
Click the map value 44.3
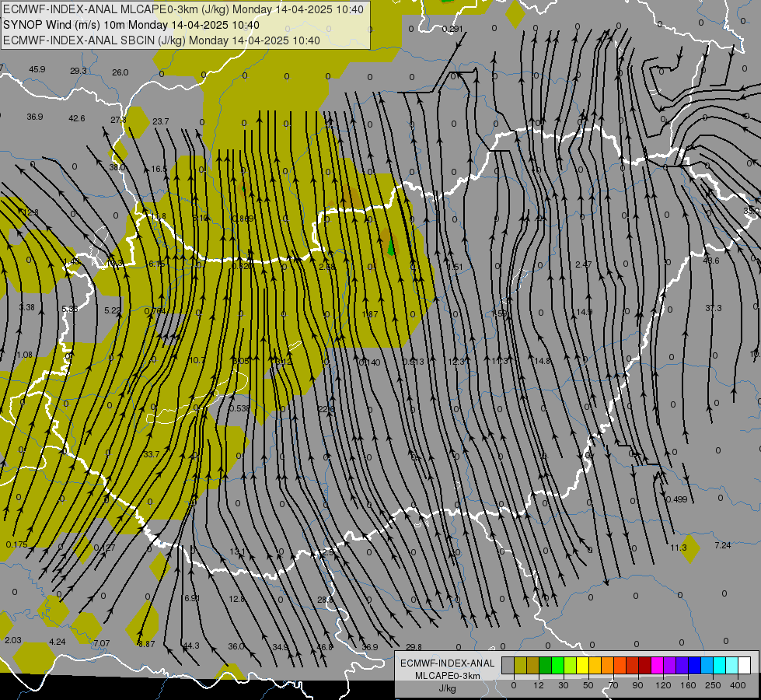click(x=190, y=646)
